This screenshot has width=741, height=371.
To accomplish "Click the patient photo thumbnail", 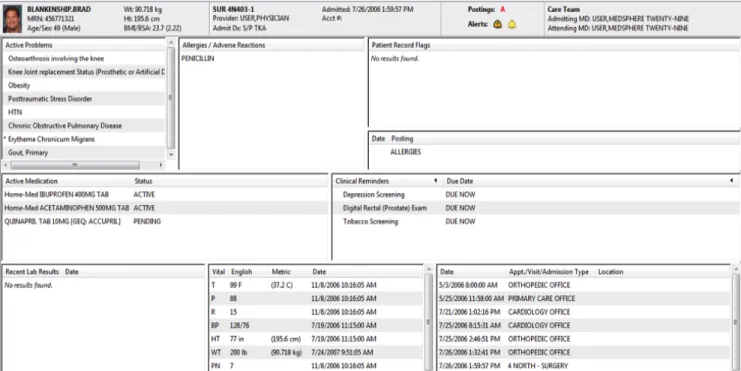I will [x=12, y=19].
